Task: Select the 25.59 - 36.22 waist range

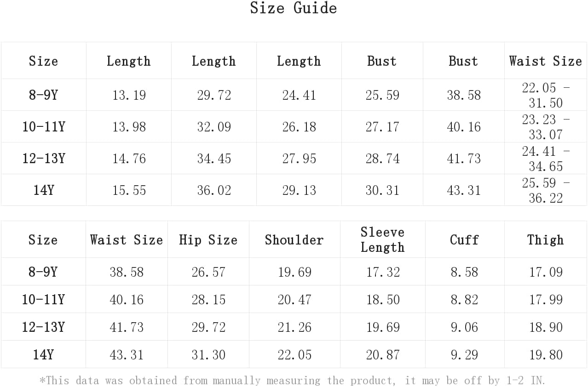Action: pos(546,190)
